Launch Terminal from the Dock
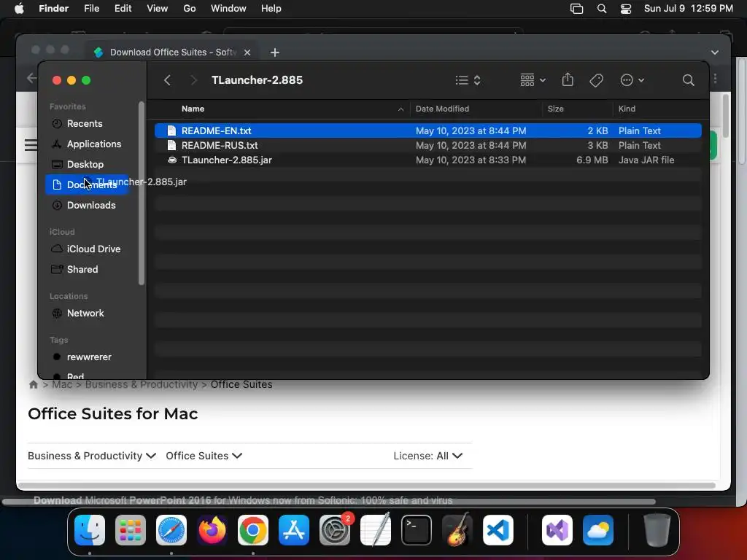 (x=417, y=530)
